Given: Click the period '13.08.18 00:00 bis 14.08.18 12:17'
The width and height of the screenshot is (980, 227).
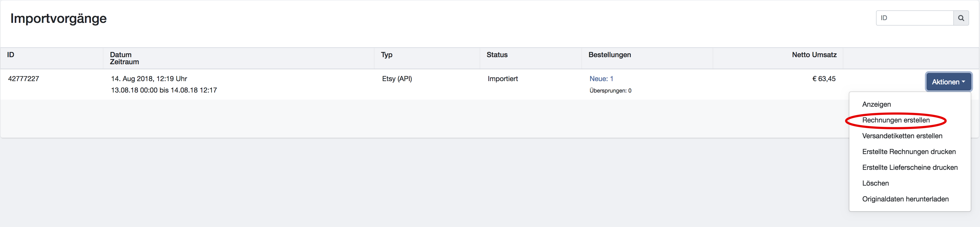Looking at the screenshot, I should (164, 90).
